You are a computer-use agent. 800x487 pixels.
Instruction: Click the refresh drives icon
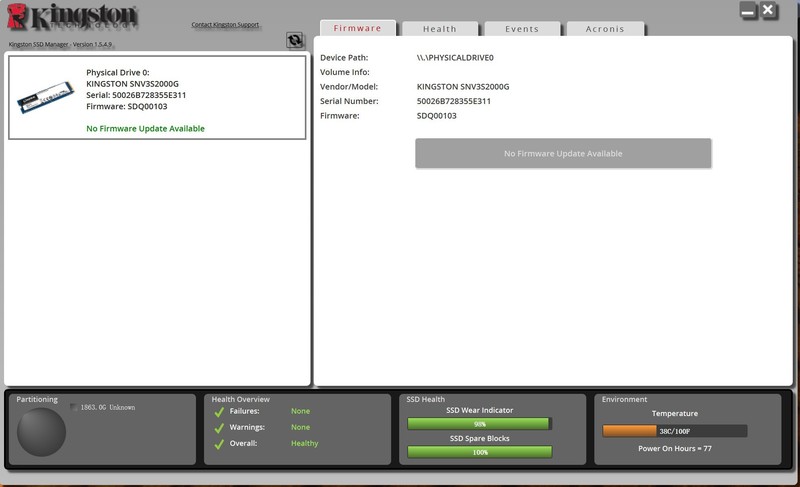(294, 40)
